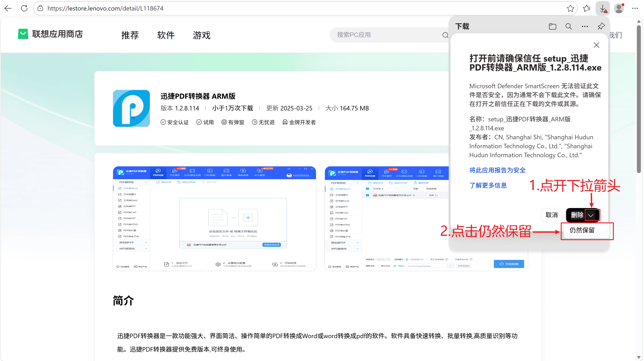Viewport: 644px width, 361px height.
Task: Click the 小于1万次下载 text
Action: 232,108
